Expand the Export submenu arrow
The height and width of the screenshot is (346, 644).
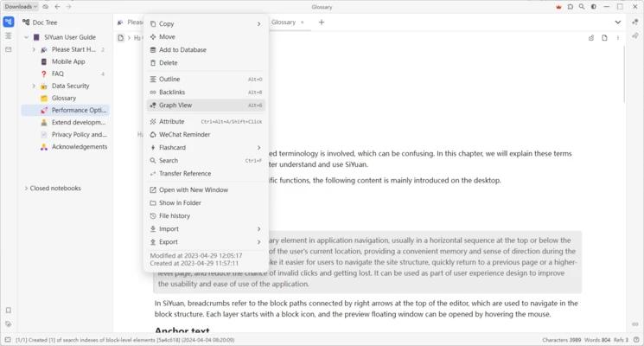pyautogui.click(x=258, y=242)
